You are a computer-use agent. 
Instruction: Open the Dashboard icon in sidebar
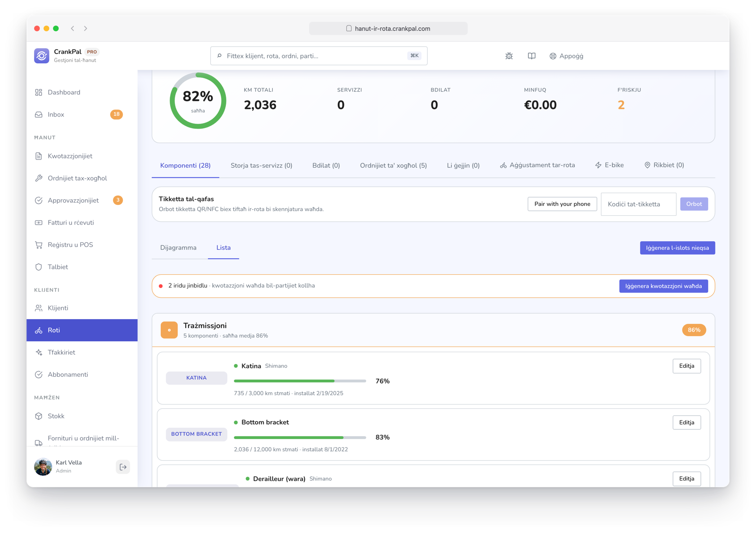tap(39, 93)
